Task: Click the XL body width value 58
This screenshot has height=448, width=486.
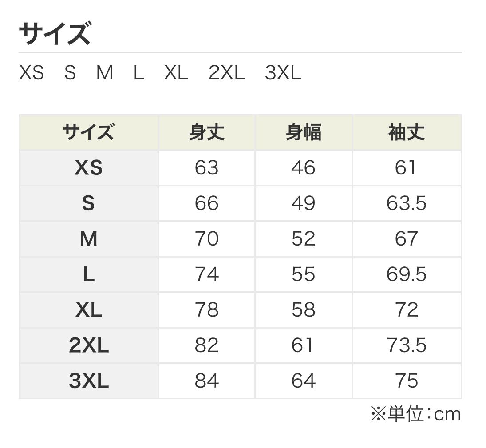Action: (303, 310)
